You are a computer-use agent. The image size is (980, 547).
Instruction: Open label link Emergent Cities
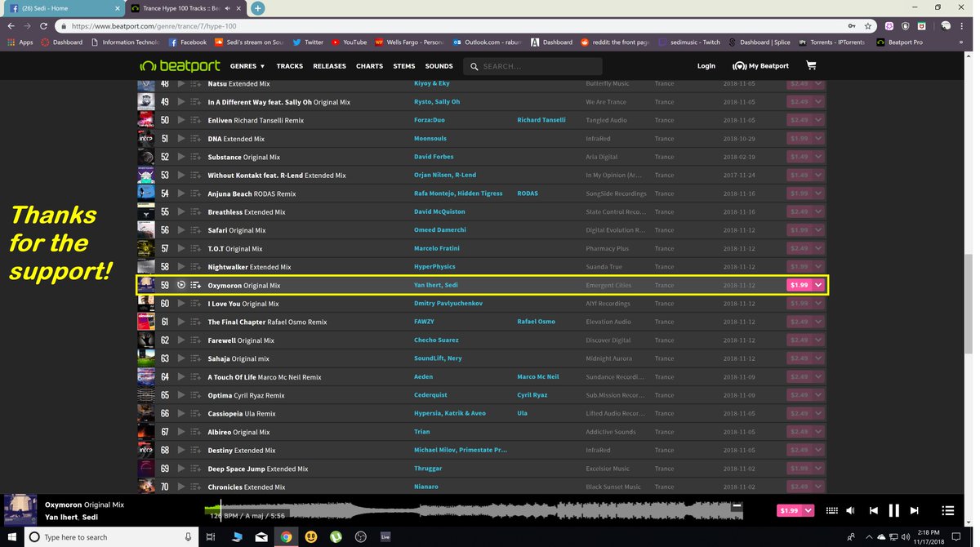(x=608, y=286)
